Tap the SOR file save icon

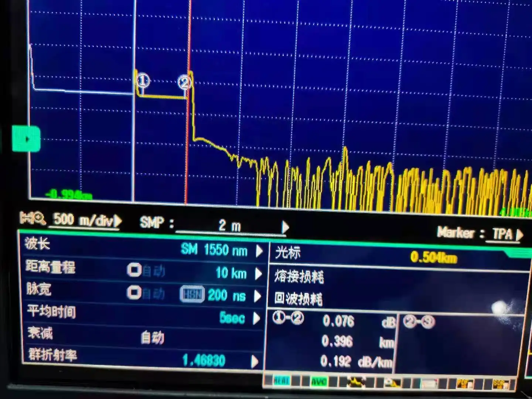point(500,384)
